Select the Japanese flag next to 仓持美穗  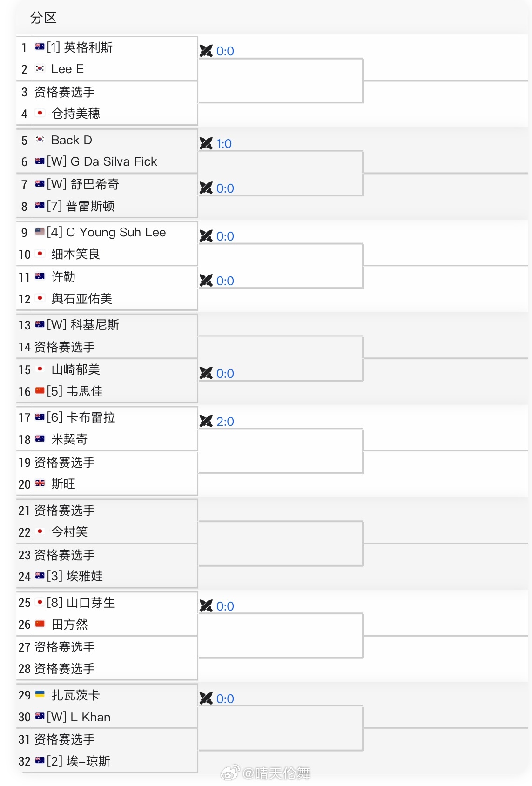click(40, 114)
